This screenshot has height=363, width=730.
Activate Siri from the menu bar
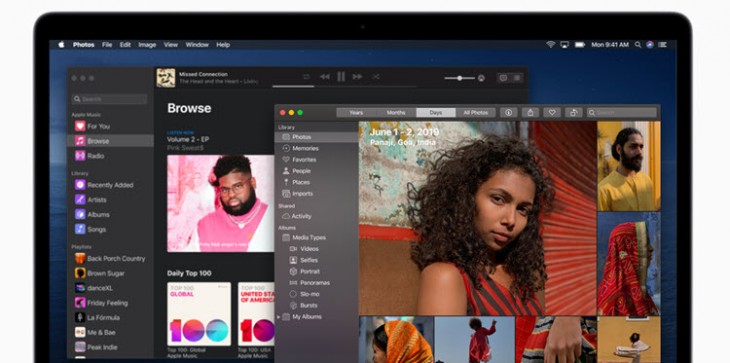pos(650,45)
